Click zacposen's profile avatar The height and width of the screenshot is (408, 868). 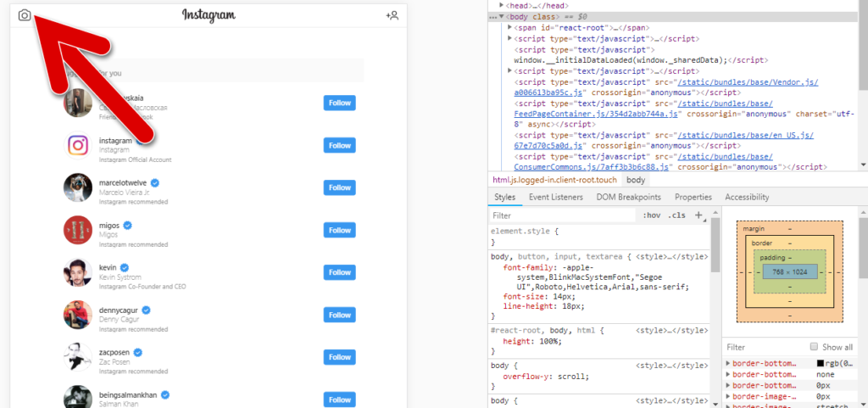[x=77, y=357]
